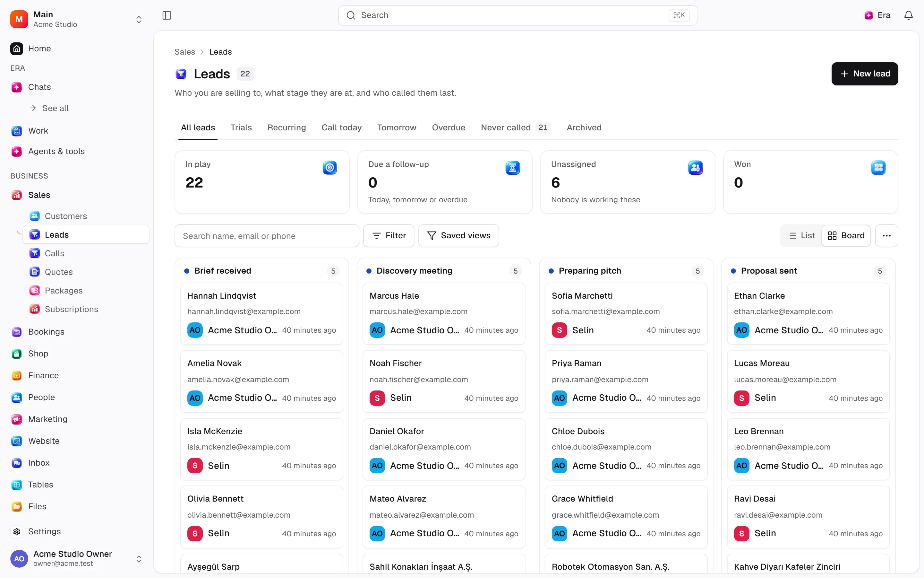This screenshot has width=924, height=578.
Task: Open Chats in the sidebar
Action: point(39,87)
